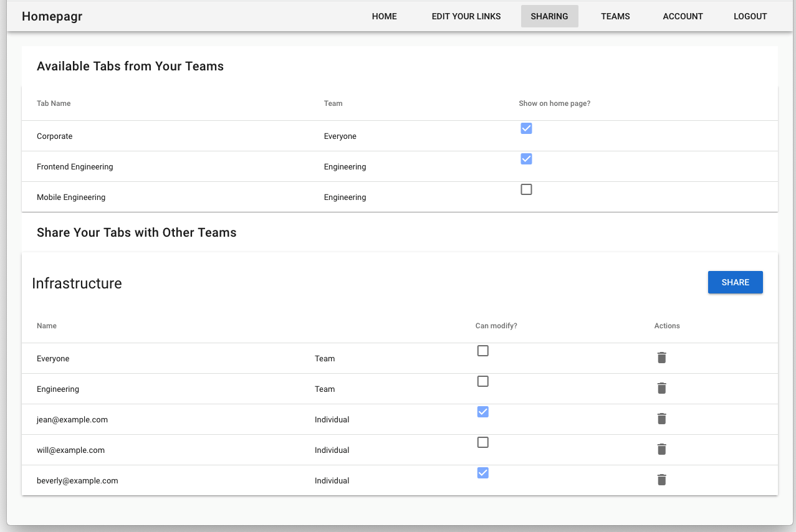Allow Everyone team to modify
This screenshot has height=532, width=796.
(482, 351)
